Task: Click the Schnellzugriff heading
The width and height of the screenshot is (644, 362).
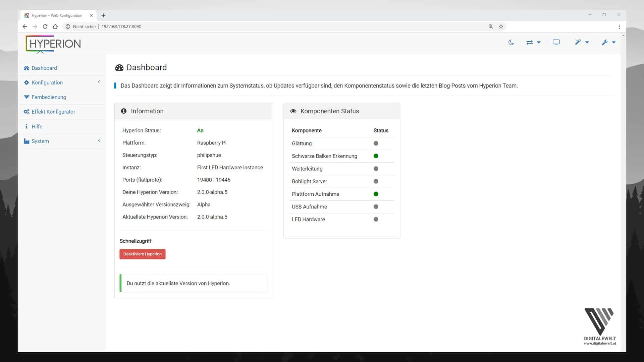Action: click(x=136, y=241)
